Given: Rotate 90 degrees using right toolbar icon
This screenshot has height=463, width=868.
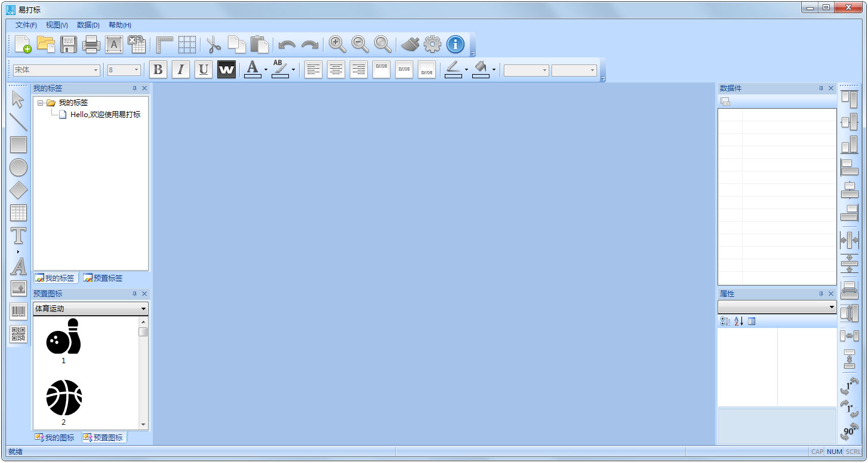Looking at the screenshot, I should 849,430.
